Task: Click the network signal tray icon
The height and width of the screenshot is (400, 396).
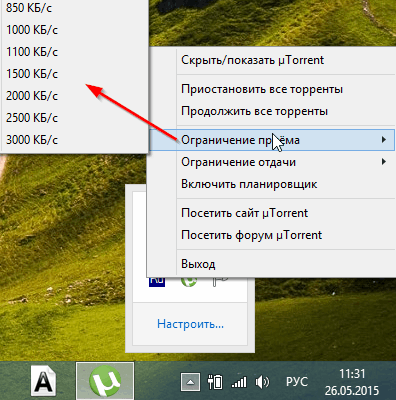Action: (x=239, y=382)
